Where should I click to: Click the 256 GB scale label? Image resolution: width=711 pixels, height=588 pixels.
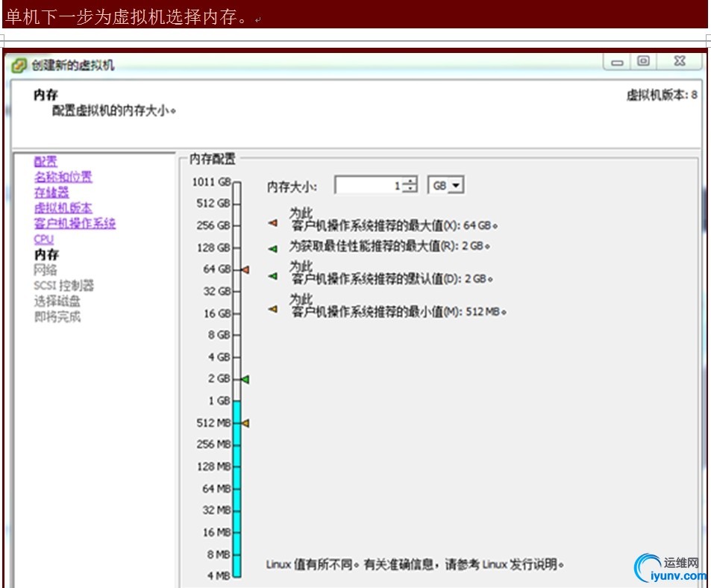[213, 225]
